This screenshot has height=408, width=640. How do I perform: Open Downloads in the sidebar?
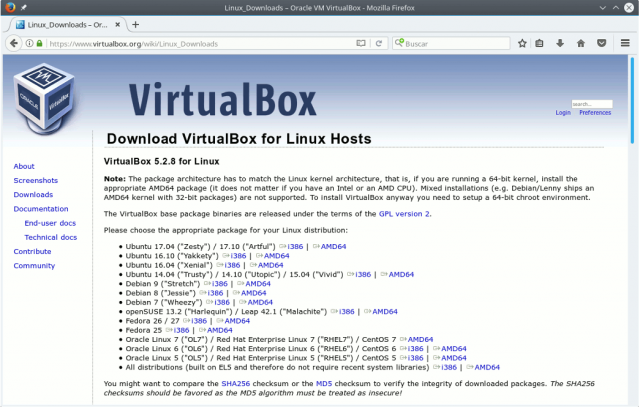(x=33, y=195)
